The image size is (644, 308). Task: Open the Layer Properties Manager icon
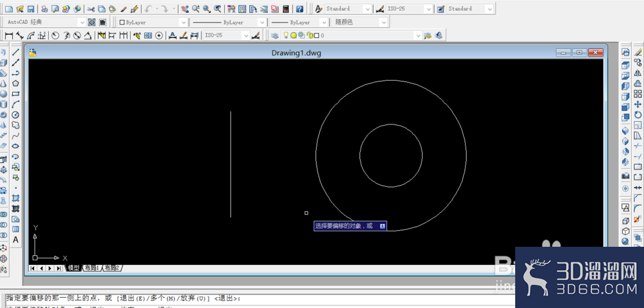(275, 35)
